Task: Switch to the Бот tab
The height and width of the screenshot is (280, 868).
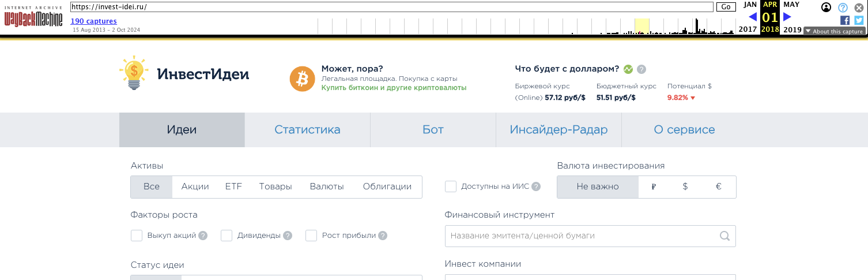Action: click(433, 130)
